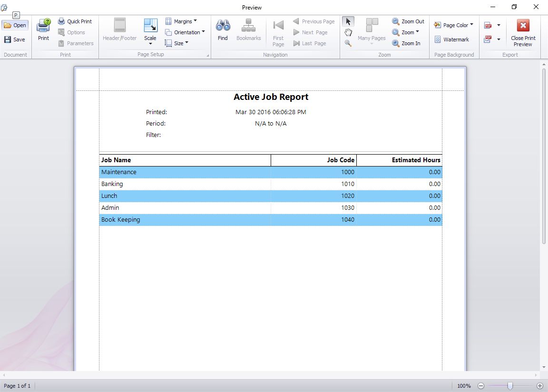This screenshot has height=392, width=548.
Task: Open the print Options
Action: point(72,32)
